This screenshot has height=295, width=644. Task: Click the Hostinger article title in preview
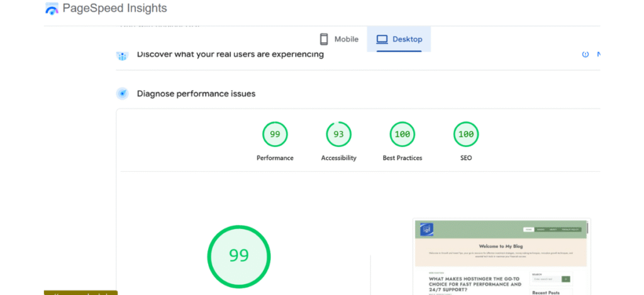[x=475, y=284]
